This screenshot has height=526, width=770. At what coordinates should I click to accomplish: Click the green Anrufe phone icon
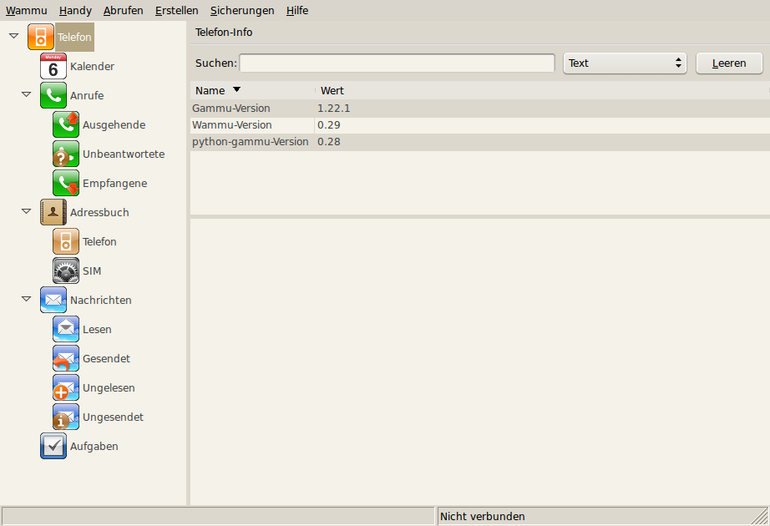click(53, 95)
